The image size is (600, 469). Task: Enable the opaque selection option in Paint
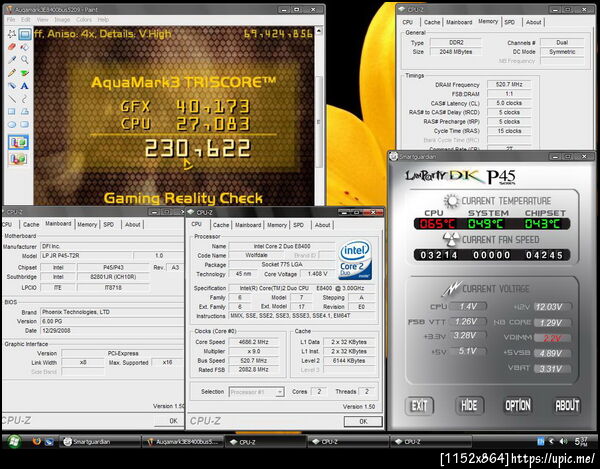coord(18,142)
